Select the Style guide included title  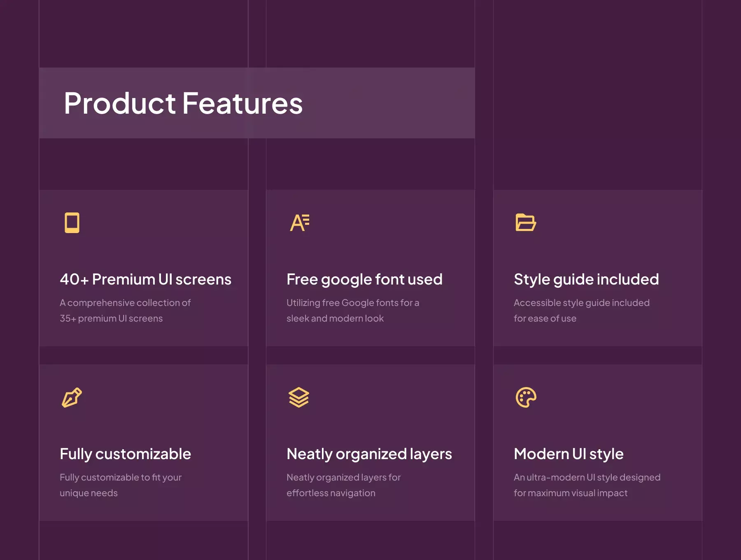click(x=586, y=280)
